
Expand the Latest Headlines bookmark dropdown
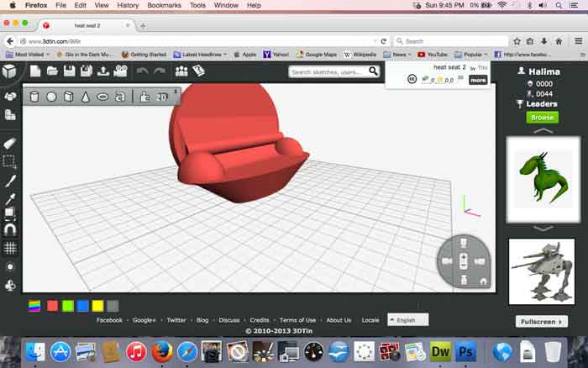(200, 55)
